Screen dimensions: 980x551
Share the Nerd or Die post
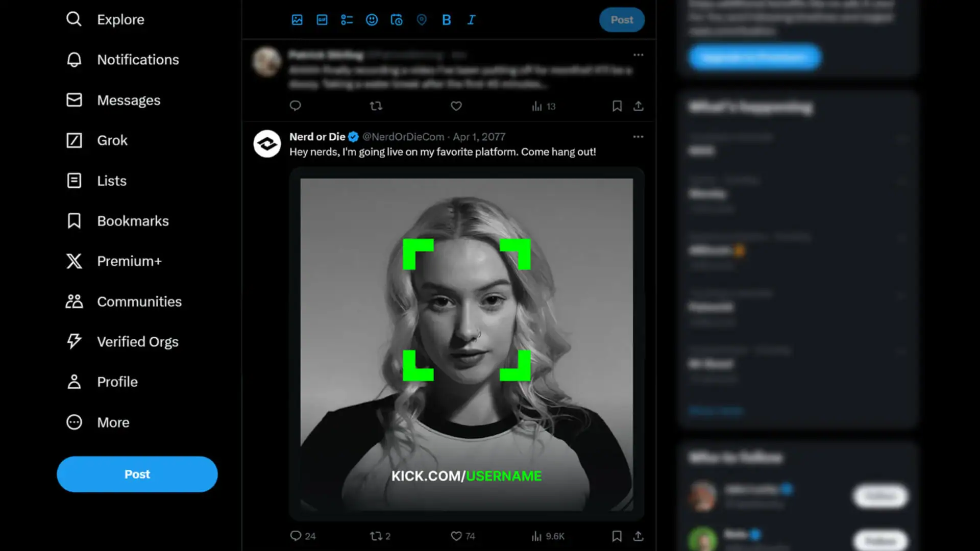(x=639, y=536)
